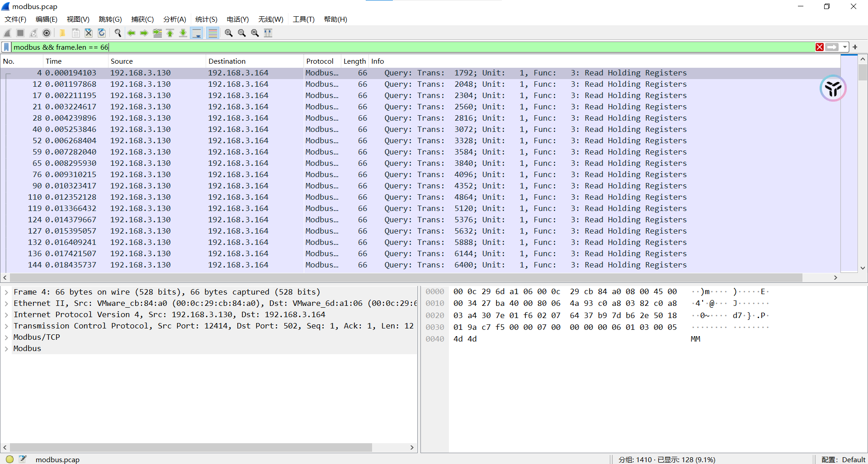Open the 跳转(G) menu

tap(110, 19)
